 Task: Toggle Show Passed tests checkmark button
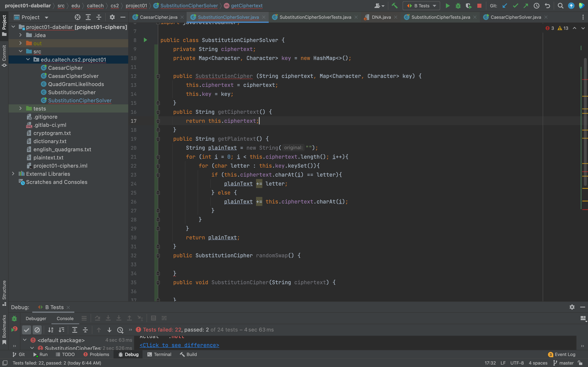[x=27, y=330]
